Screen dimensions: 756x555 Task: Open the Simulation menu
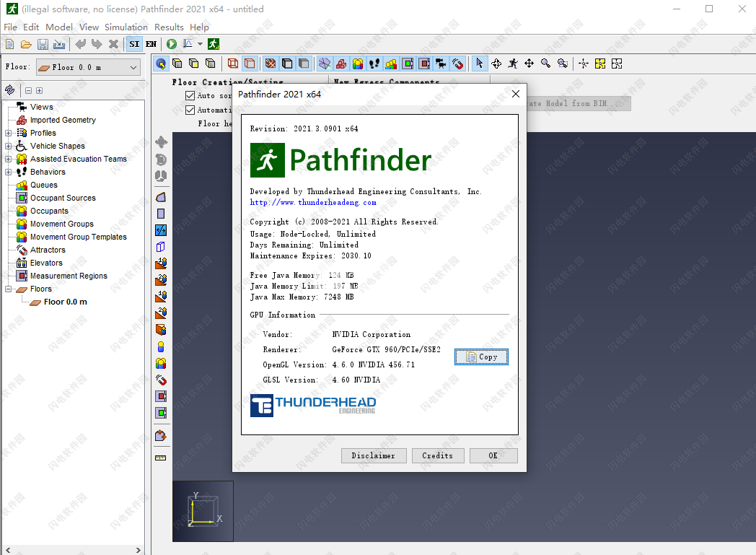pos(126,27)
